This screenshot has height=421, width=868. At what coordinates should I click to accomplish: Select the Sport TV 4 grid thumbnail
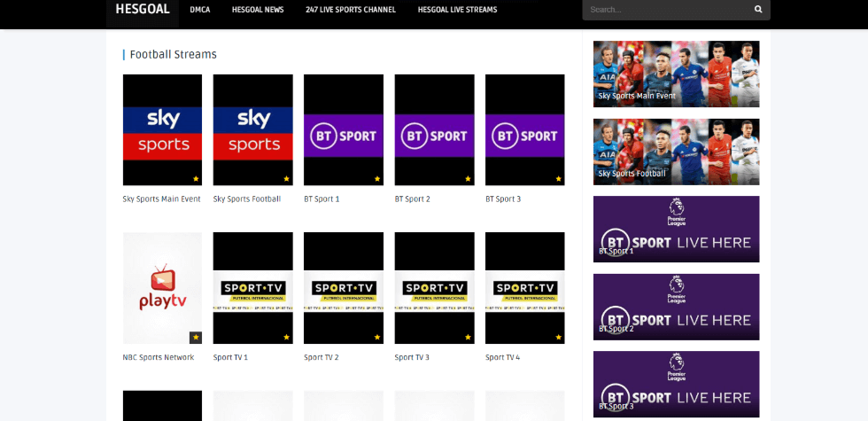tap(525, 288)
